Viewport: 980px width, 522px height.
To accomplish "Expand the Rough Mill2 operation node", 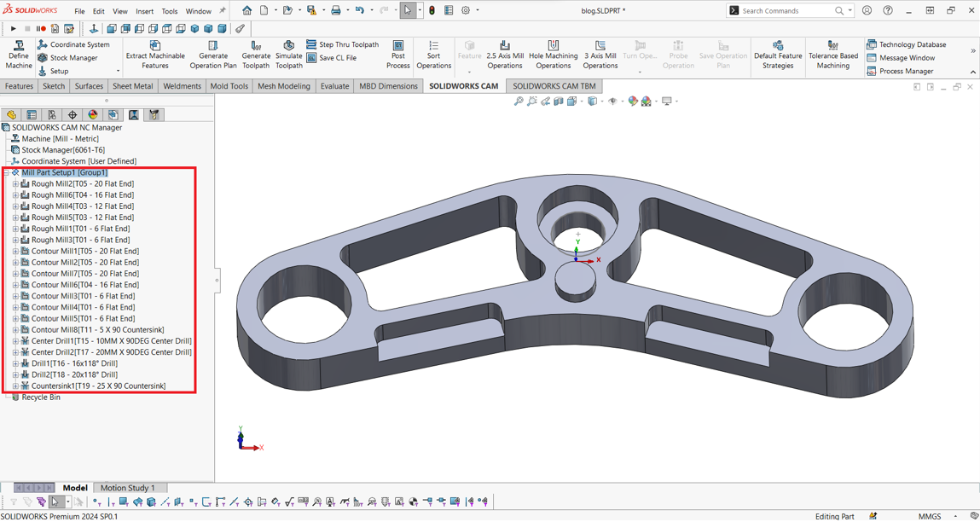I will [15, 184].
